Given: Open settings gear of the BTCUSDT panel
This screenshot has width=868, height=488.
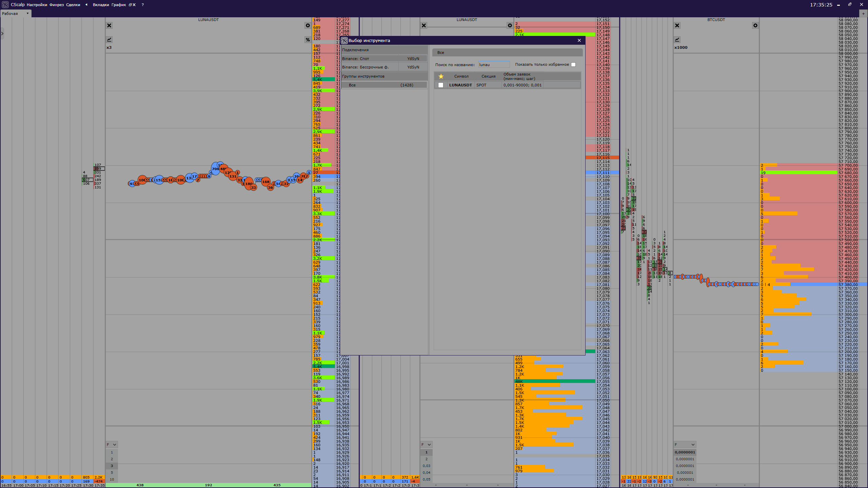Looking at the screenshot, I should (x=755, y=25).
